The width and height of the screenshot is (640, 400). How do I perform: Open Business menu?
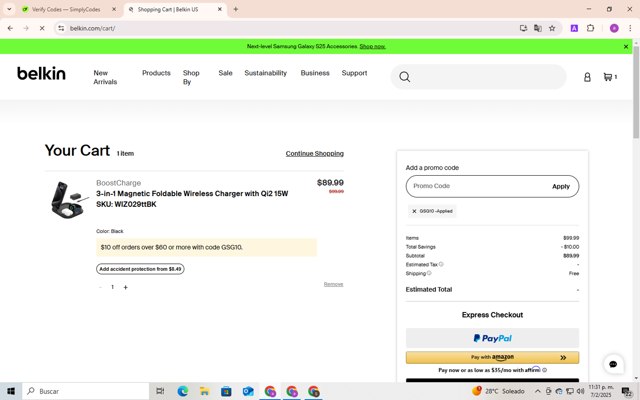coord(315,73)
